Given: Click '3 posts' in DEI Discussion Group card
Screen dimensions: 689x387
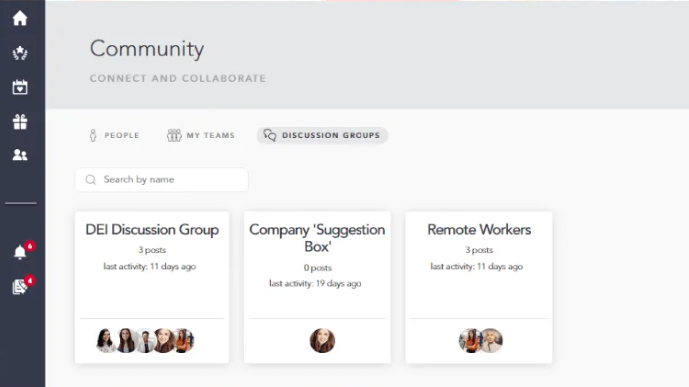Looking at the screenshot, I should 152,250.
